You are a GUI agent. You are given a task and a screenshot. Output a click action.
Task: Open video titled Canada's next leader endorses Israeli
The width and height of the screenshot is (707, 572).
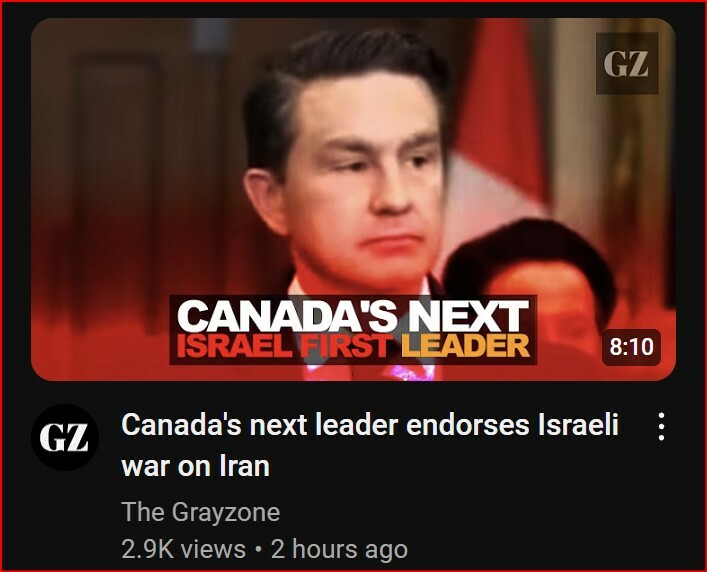370,425
